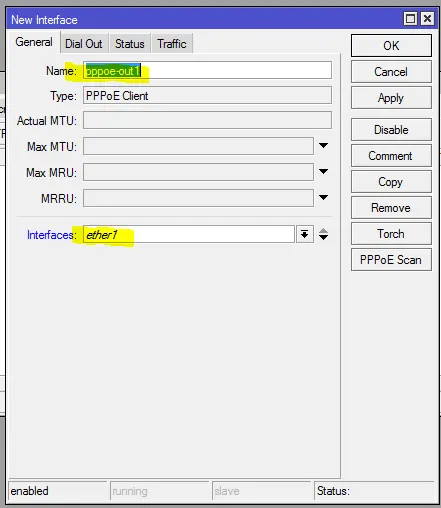
Task: Open the Status tab
Action: click(130, 44)
